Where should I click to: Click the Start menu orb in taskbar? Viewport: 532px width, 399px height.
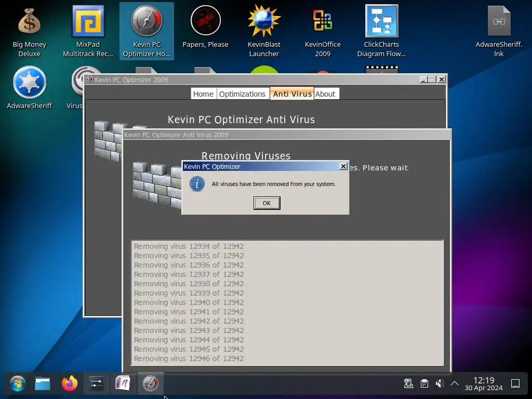(17, 384)
